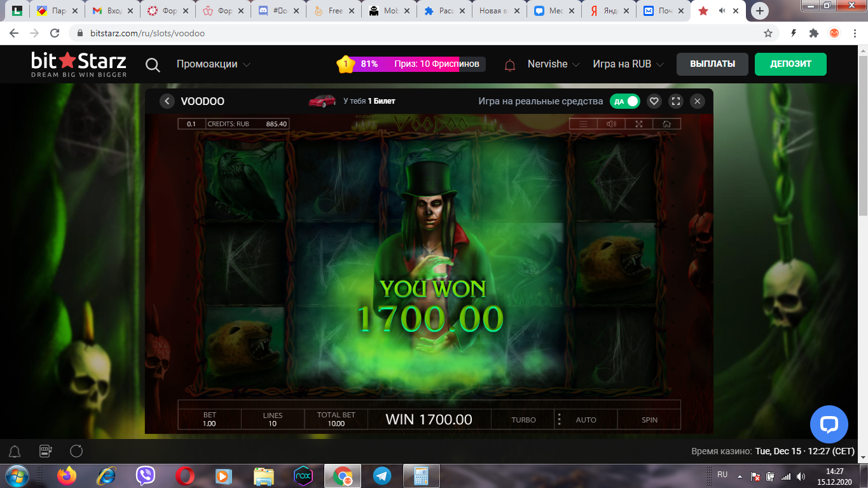
Task: Enable AUTO spin mode
Action: pos(586,420)
